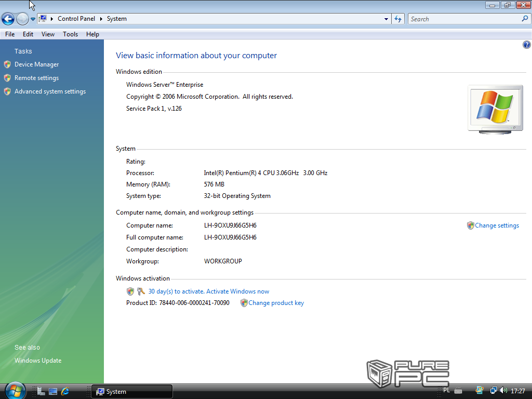Open Device Manager from Tasks pane
532x399 pixels.
point(36,64)
